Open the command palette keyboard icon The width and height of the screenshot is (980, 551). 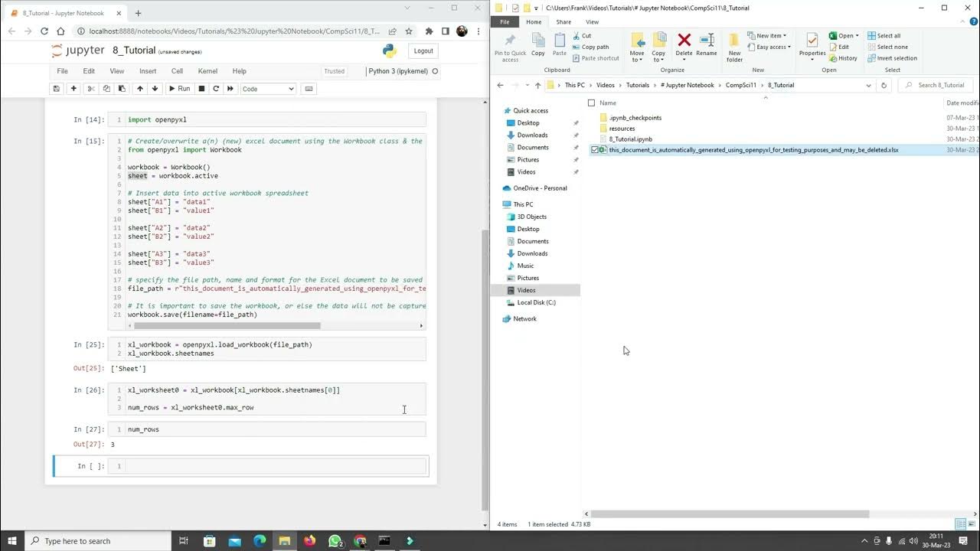coord(309,89)
